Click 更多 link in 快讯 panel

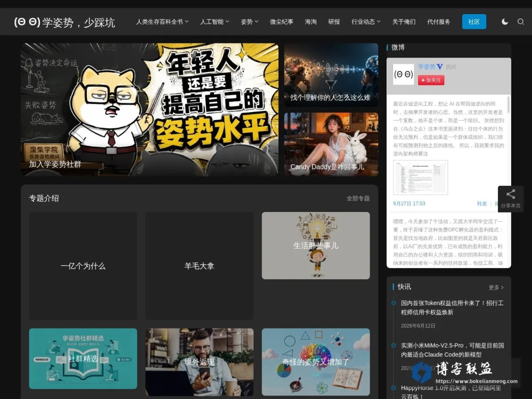(x=496, y=287)
